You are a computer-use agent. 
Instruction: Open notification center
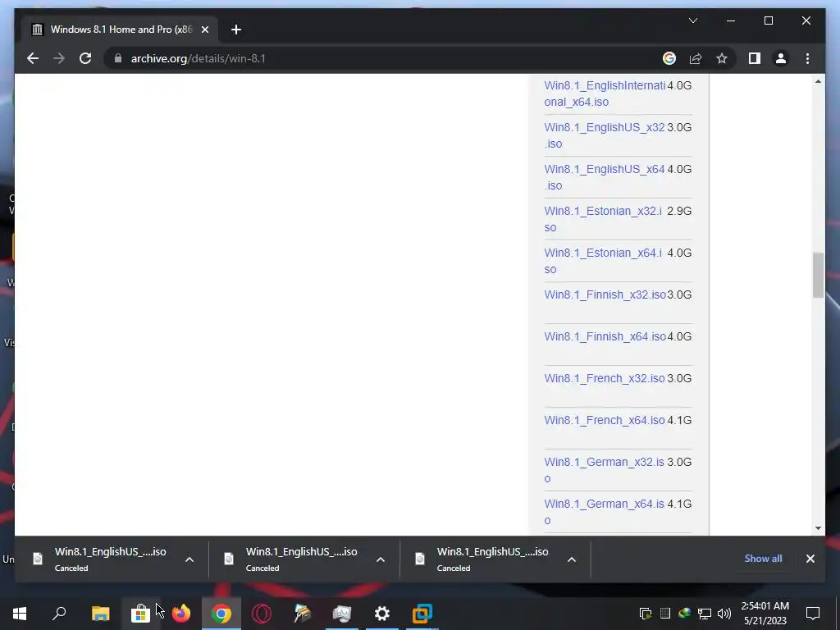[813, 614]
